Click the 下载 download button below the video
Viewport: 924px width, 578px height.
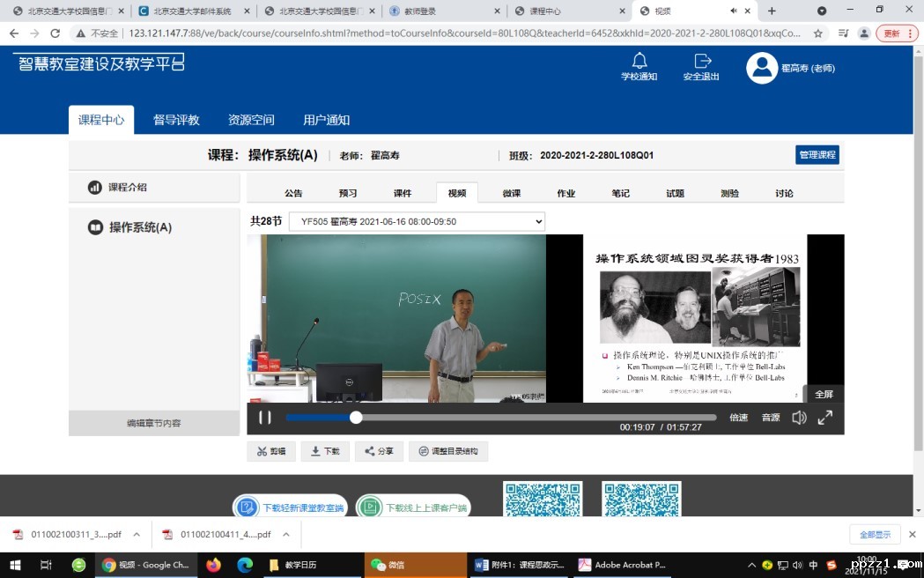coord(325,451)
